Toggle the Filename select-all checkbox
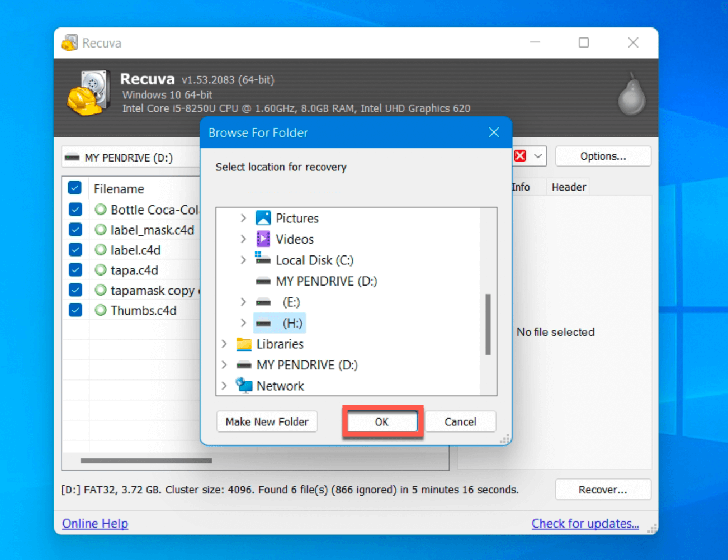The height and width of the screenshot is (560, 728). point(75,188)
